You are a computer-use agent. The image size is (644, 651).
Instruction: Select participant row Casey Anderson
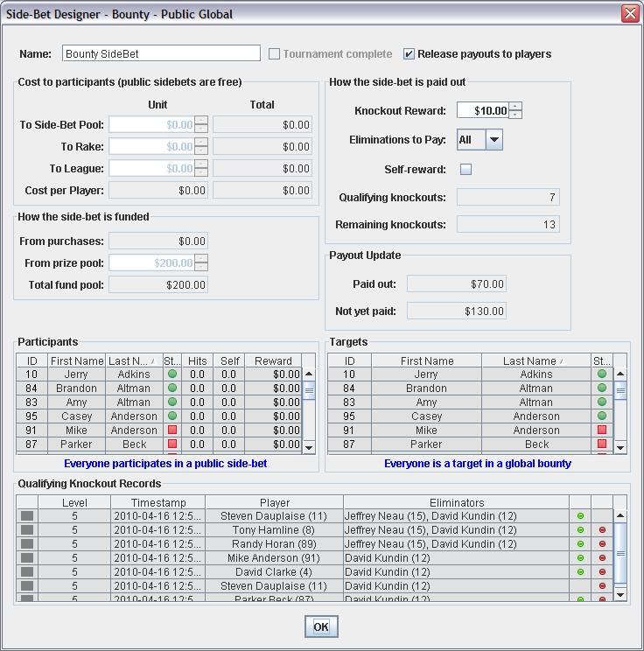(x=159, y=416)
